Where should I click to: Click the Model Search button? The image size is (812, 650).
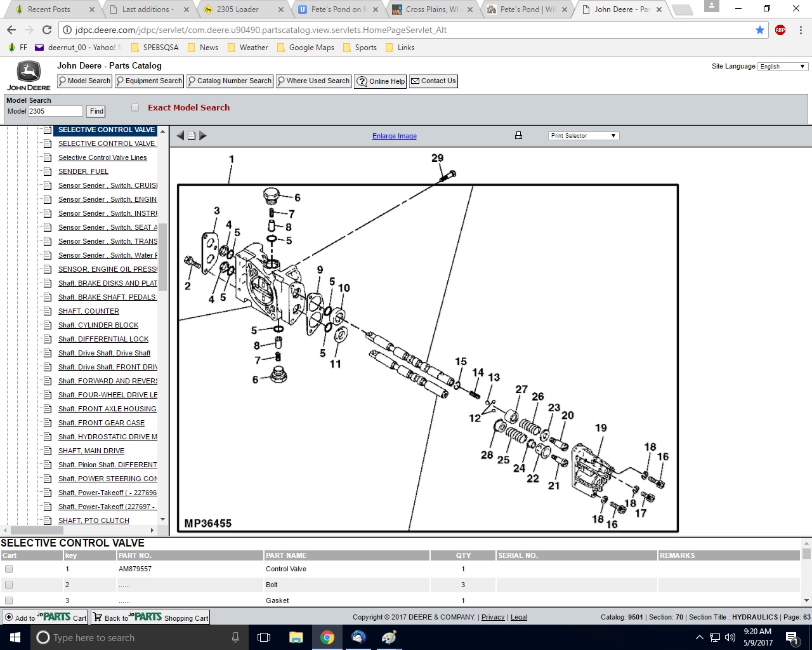tap(84, 81)
